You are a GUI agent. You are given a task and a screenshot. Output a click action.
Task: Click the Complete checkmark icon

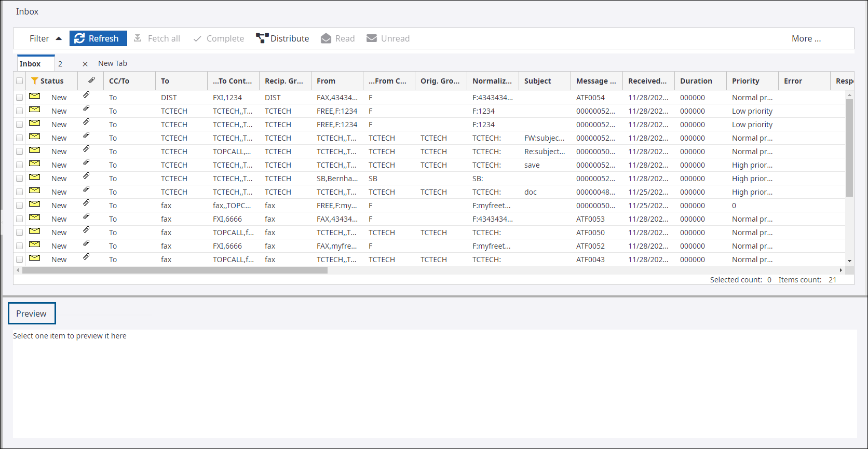[197, 39]
